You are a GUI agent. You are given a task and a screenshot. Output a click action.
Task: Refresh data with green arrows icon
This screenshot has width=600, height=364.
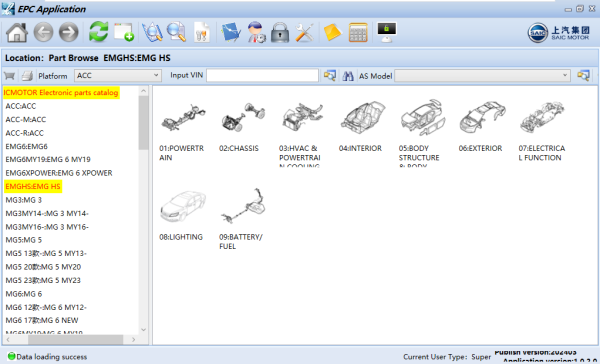pyautogui.click(x=98, y=32)
